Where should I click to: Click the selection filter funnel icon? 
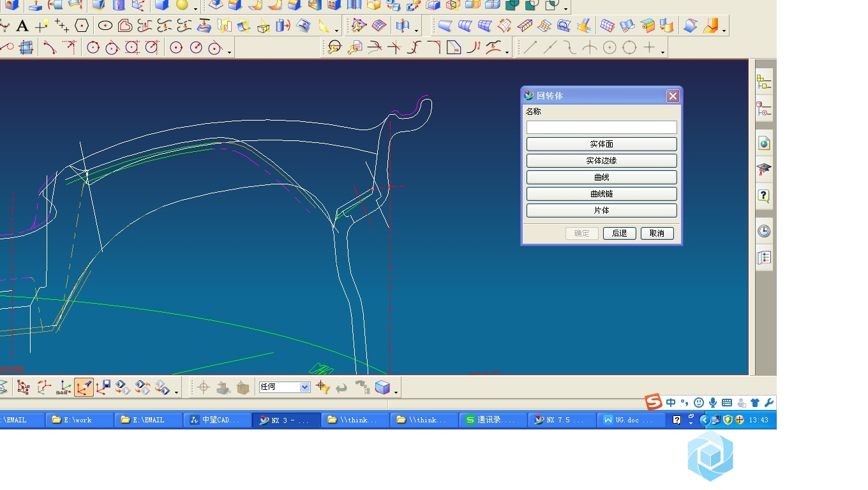point(322,387)
